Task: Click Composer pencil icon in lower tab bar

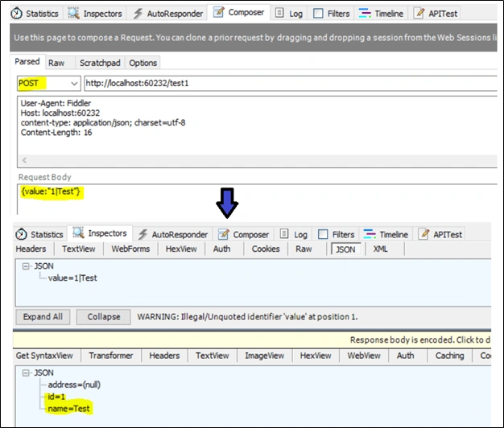Action: click(223, 234)
